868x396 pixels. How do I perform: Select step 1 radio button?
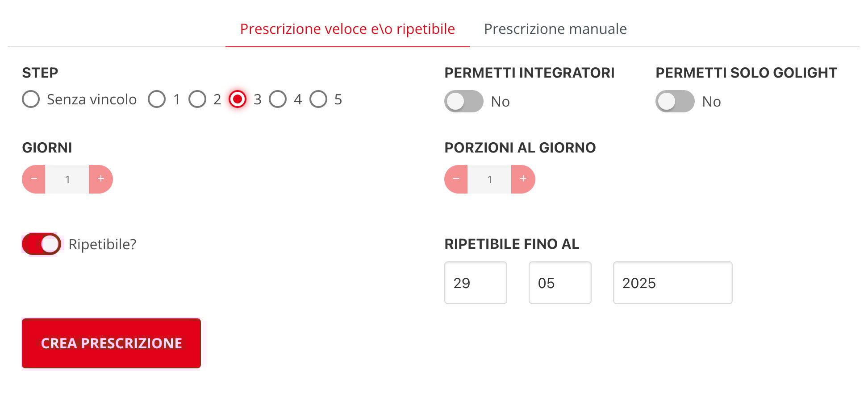click(157, 99)
